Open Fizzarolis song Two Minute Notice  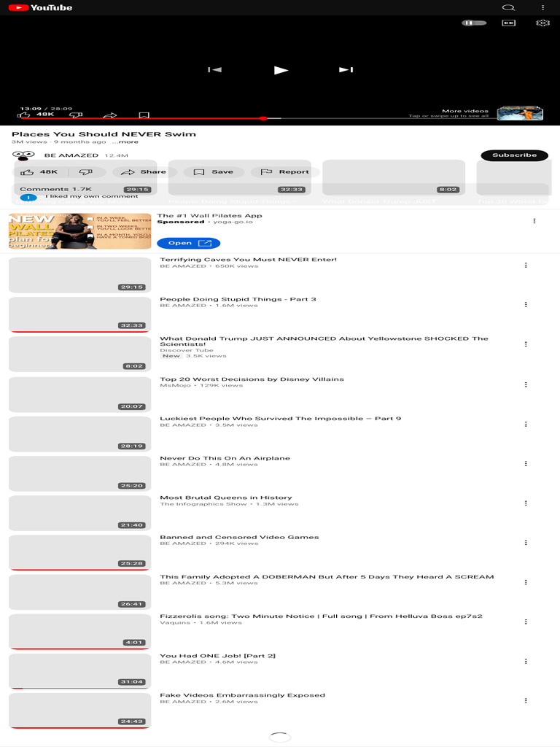pos(321,616)
